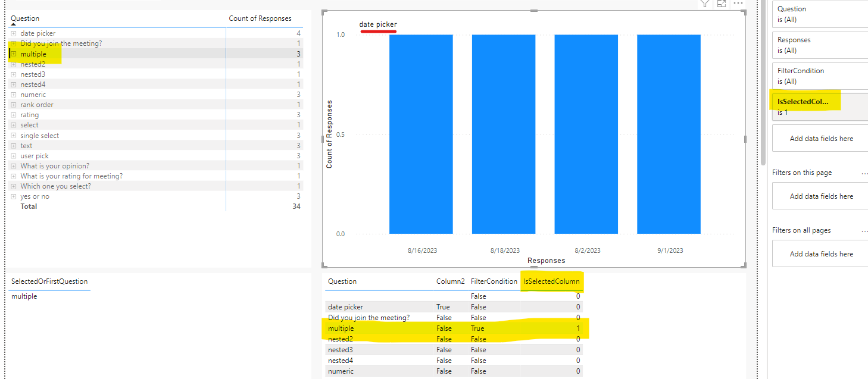This screenshot has width=868, height=379.
Task: Click 'Add data fields here' under Filters on this page
Action: 821,196
